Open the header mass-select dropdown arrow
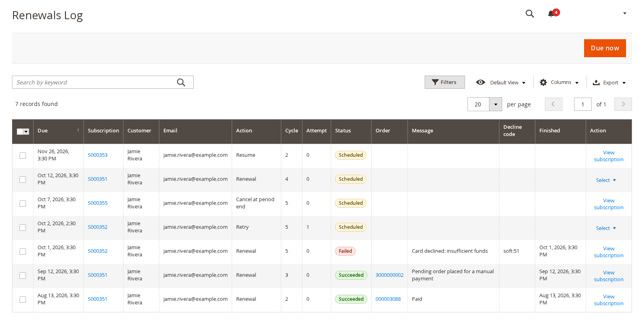 coord(26,132)
